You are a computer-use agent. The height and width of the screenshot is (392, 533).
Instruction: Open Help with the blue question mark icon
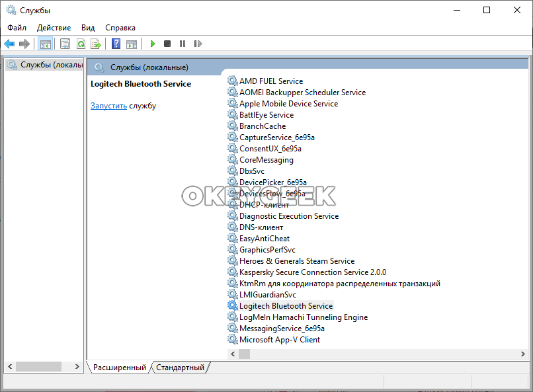point(116,44)
